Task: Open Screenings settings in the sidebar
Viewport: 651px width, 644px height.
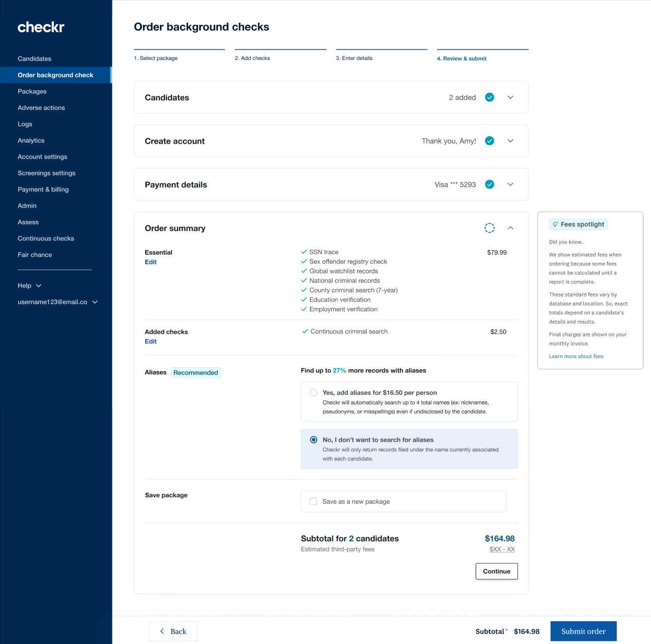Action: (46, 173)
